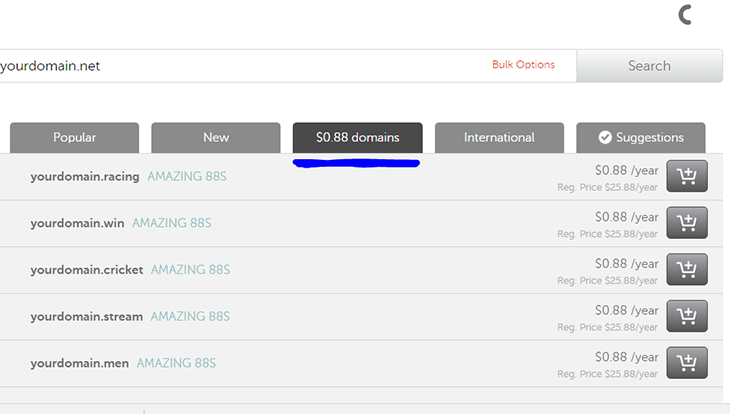
Task: Click the Reg. Price text for yourdomain.stream
Action: 608,327
